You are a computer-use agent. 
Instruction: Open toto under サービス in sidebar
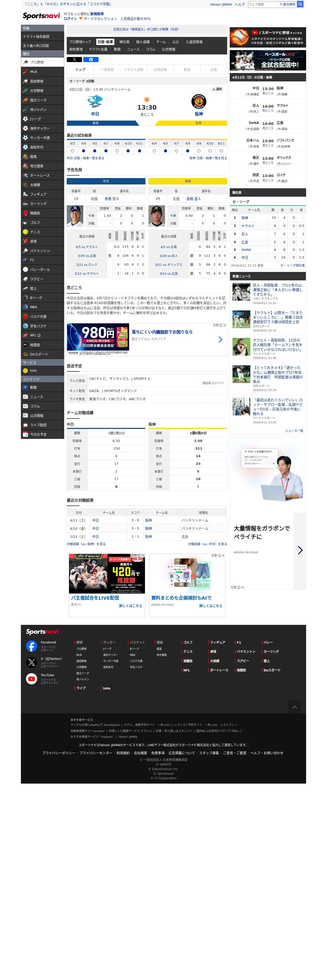tap(42, 370)
